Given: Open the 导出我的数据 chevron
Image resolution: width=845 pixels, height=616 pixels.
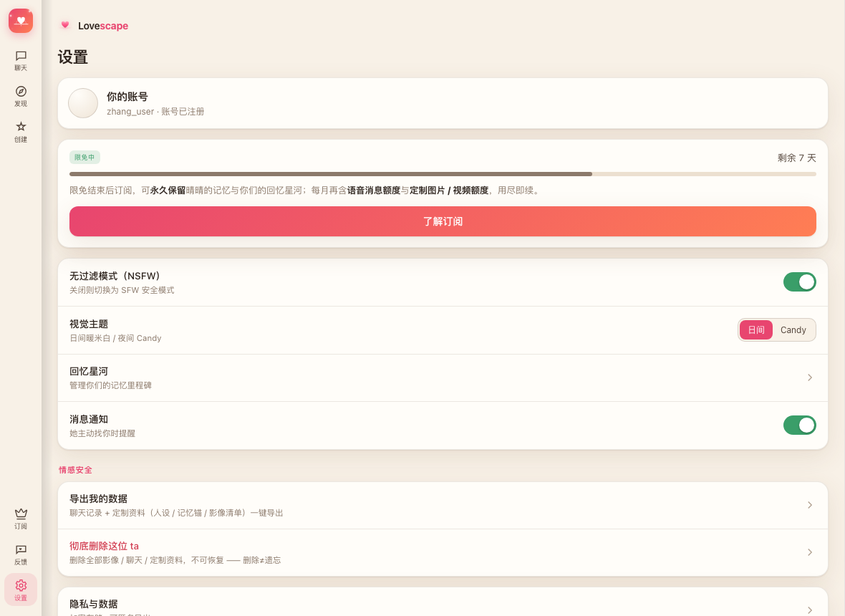Looking at the screenshot, I should click(809, 505).
